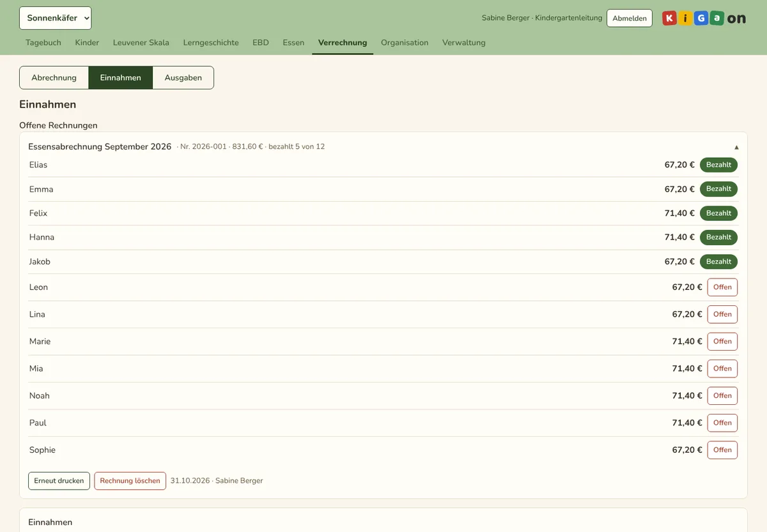This screenshot has height=532, width=767.
Task: Mark Leon's invoice as paid
Action: 722,287
